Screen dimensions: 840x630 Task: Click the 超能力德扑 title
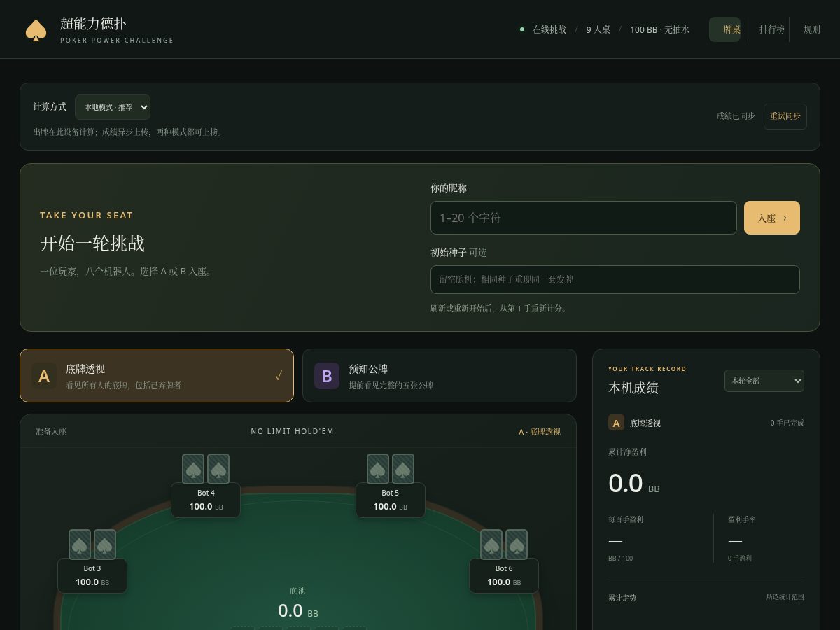point(93,23)
